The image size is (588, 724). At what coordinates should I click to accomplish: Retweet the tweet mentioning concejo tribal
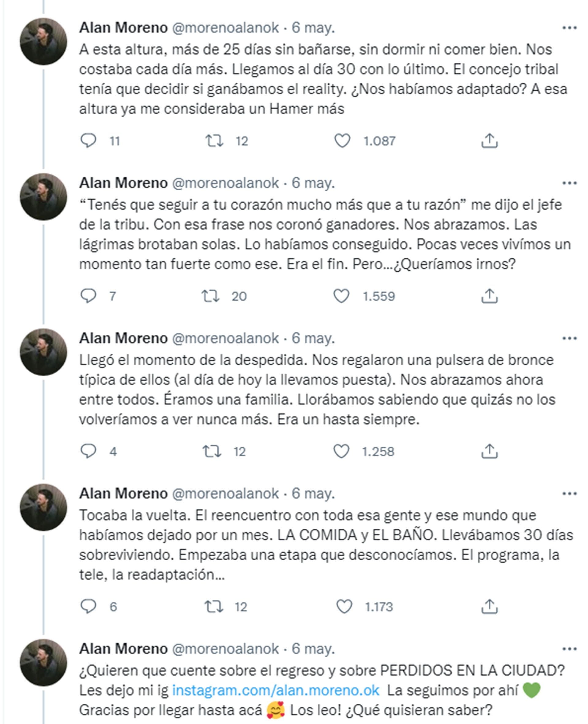tap(214, 141)
